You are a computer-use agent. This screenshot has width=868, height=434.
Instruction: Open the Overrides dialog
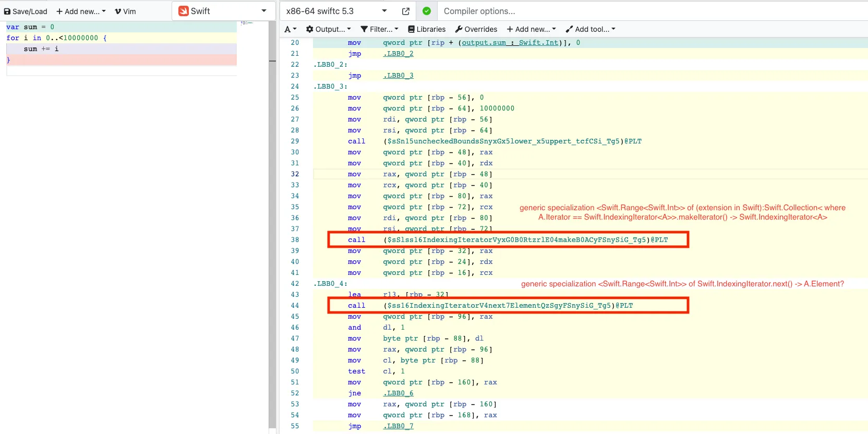coord(476,29)
